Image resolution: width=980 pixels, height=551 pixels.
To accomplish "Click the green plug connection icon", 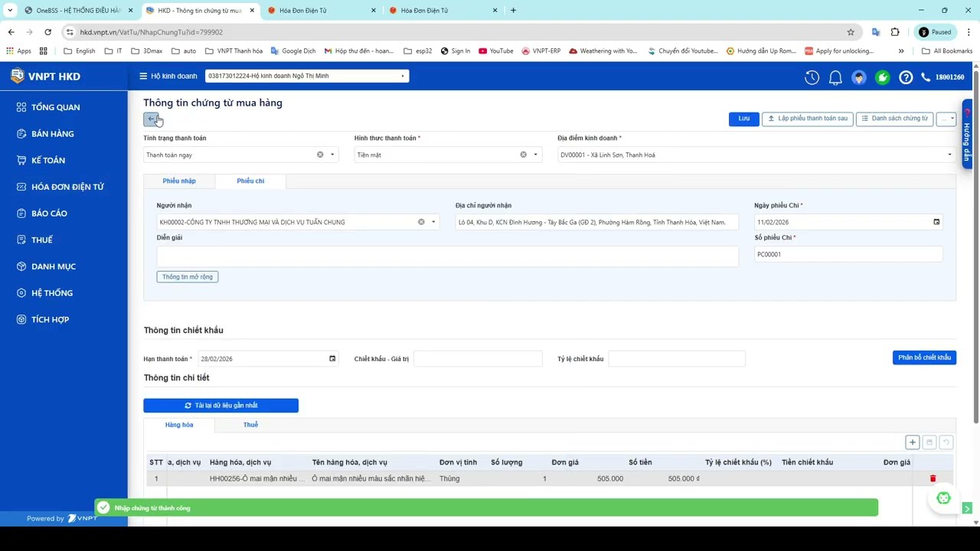I will [883, 77].
